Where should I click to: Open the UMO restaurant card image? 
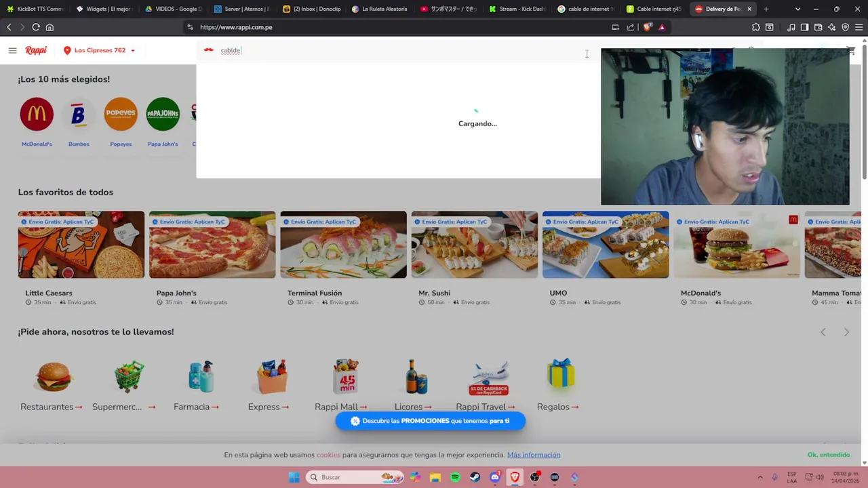606,245
